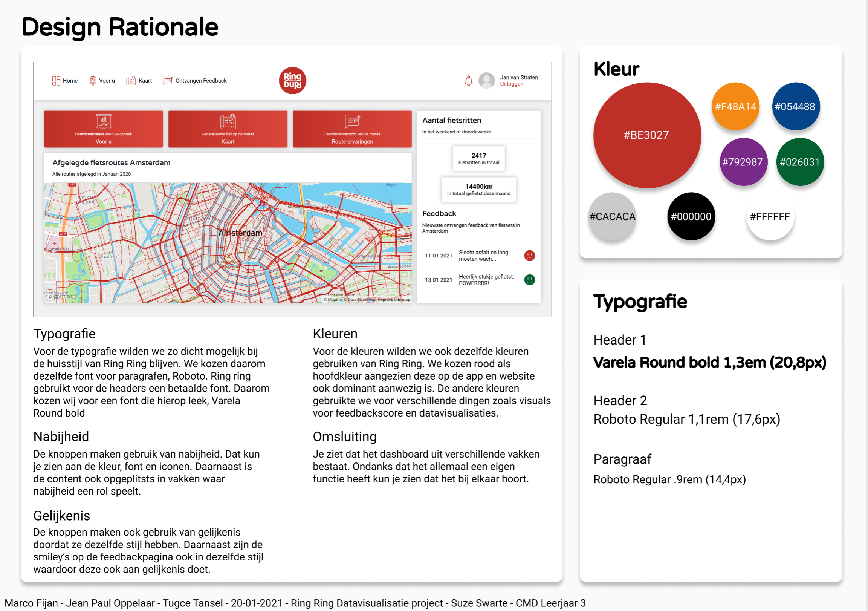The width and height of the screenshot is (868, 611).
Task: Open the red Voor u card
Action: 103,129
